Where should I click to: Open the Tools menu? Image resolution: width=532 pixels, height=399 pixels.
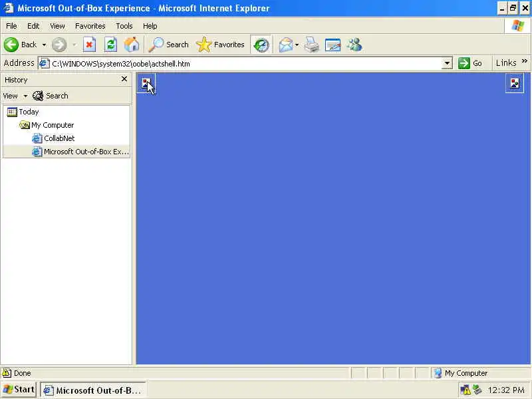(x=124, y=26)
